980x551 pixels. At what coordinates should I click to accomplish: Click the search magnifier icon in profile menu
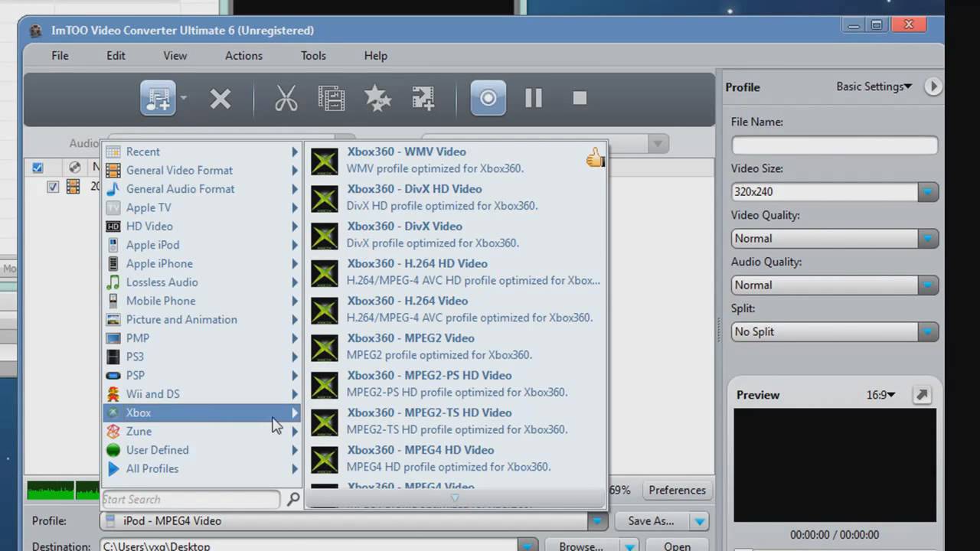point(293,499)
